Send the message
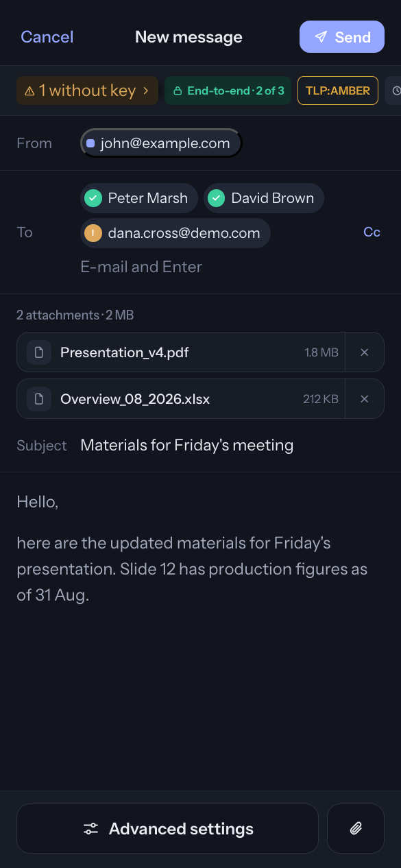The width and height of the screenshot is (401, 868). (342, 37)
